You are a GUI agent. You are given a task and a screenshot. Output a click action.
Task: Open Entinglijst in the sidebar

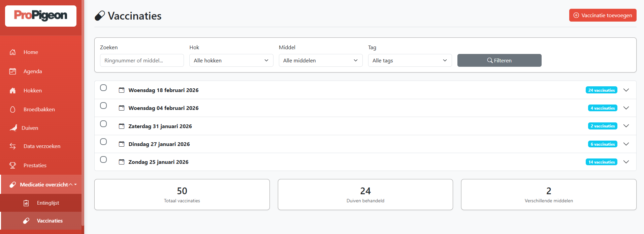coord(48,203)
